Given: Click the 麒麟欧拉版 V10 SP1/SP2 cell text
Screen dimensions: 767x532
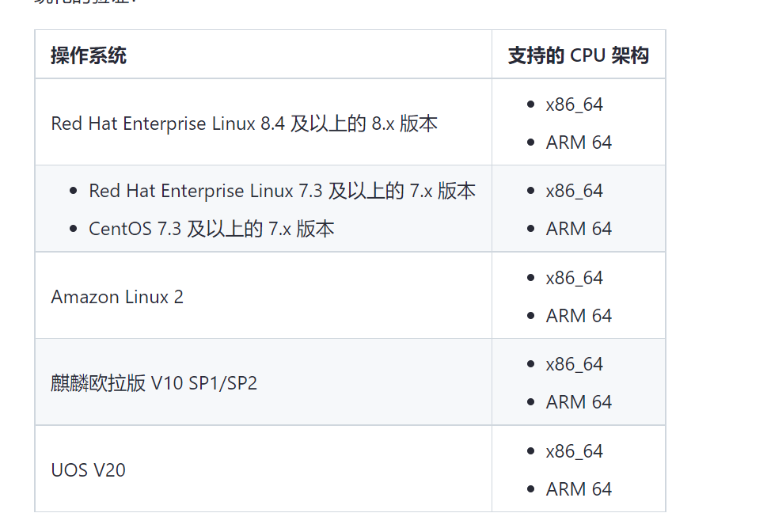Looking at the screenshot, I should pyautogui.click(x=154, y=383).
